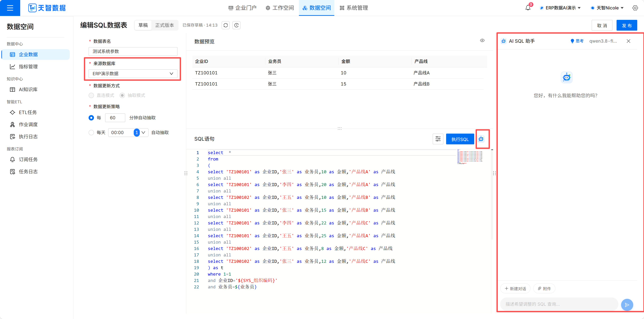Select the 每天 auto-extract radio button

tap(91, 132)
